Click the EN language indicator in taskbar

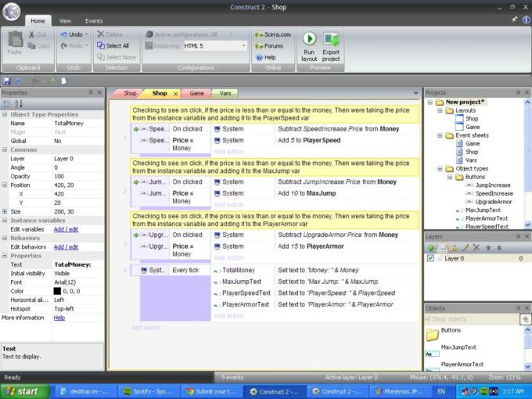(x=441, y=391)
